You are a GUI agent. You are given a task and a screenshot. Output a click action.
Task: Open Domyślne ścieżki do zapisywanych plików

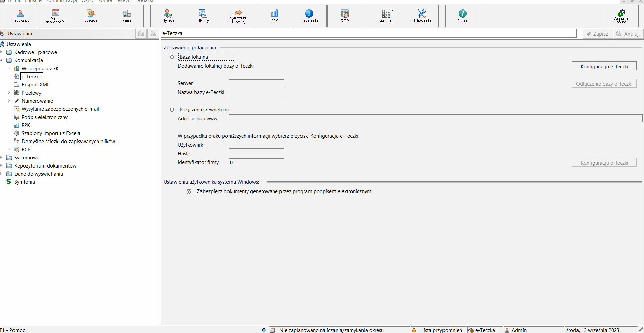click(x=69, y=142)
